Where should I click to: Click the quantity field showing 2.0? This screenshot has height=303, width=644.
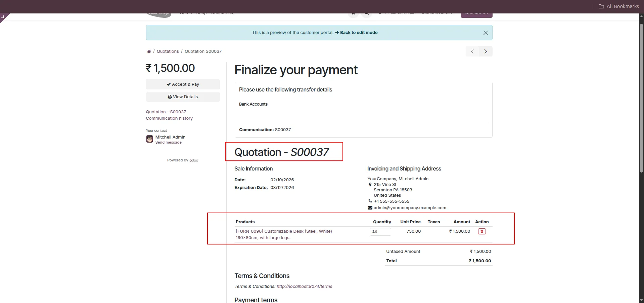click(380, 232)
